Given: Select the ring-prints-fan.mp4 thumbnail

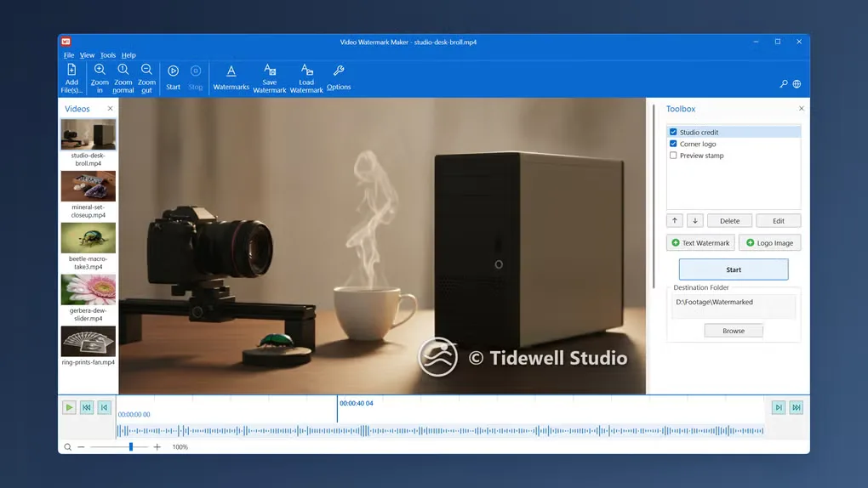Looking at the screenshot, I should point(88,341).
